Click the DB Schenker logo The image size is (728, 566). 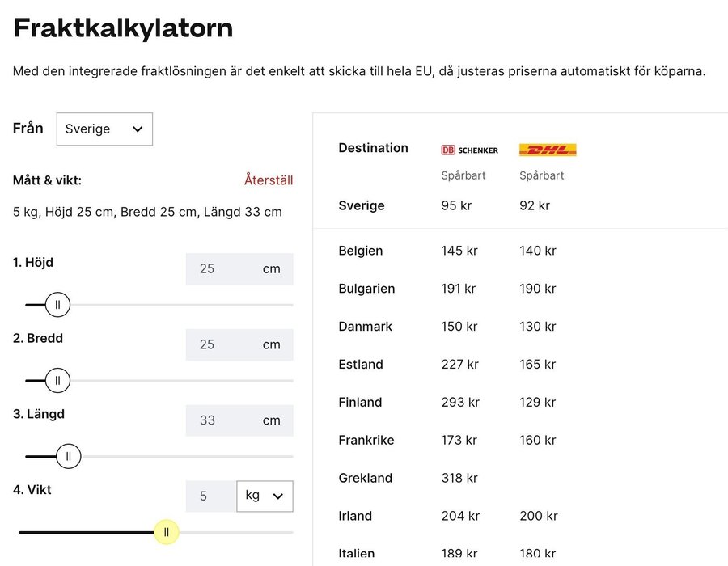(x=469, y=150)
